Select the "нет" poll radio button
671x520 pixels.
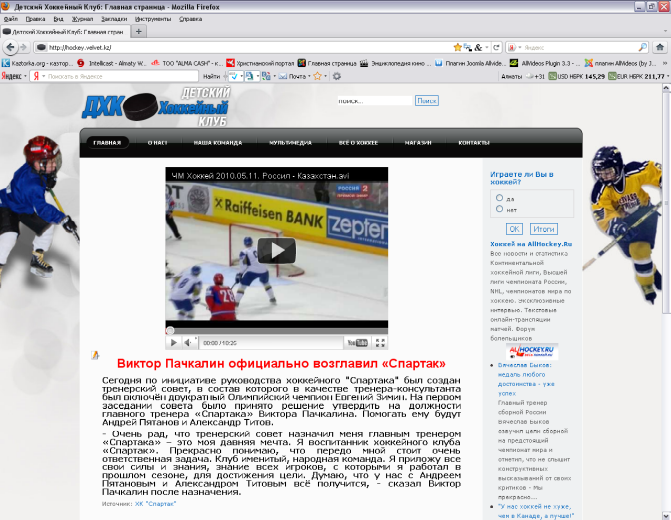(x=499, y=209)
